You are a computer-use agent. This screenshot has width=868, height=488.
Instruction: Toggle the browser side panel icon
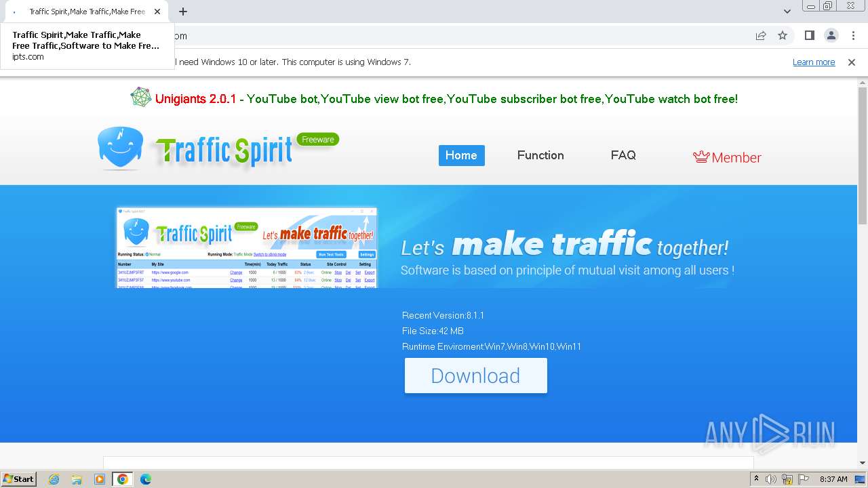point(809,35)
